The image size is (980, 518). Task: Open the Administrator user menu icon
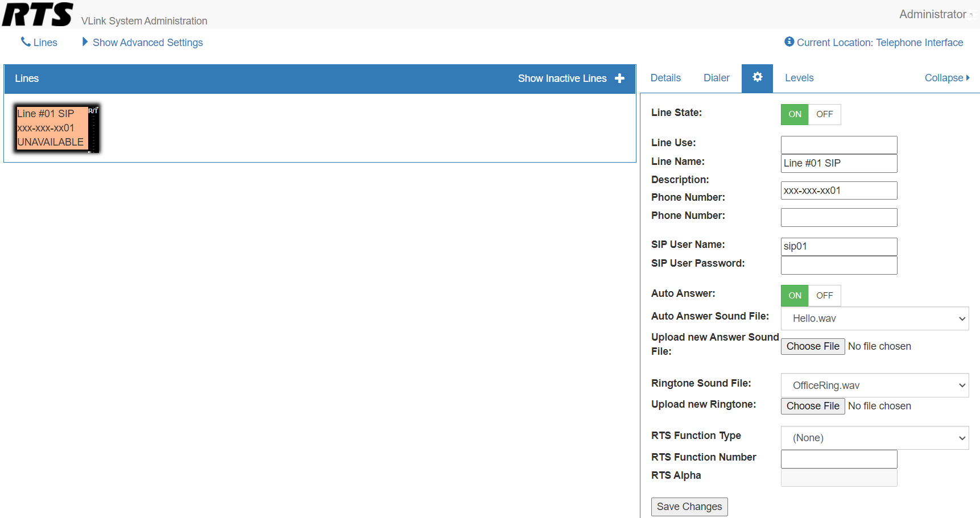tap(974, 14)
